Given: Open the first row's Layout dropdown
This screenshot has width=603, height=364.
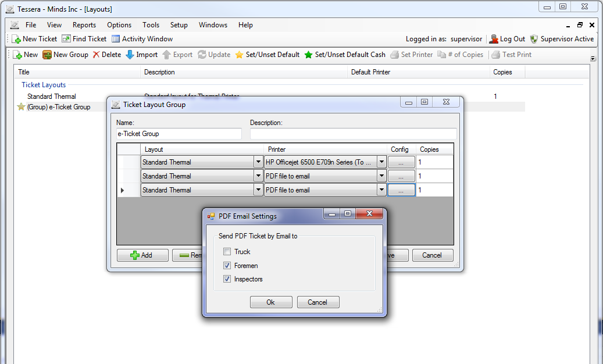Looking at the screenshot, I should [x=259, y=162].
